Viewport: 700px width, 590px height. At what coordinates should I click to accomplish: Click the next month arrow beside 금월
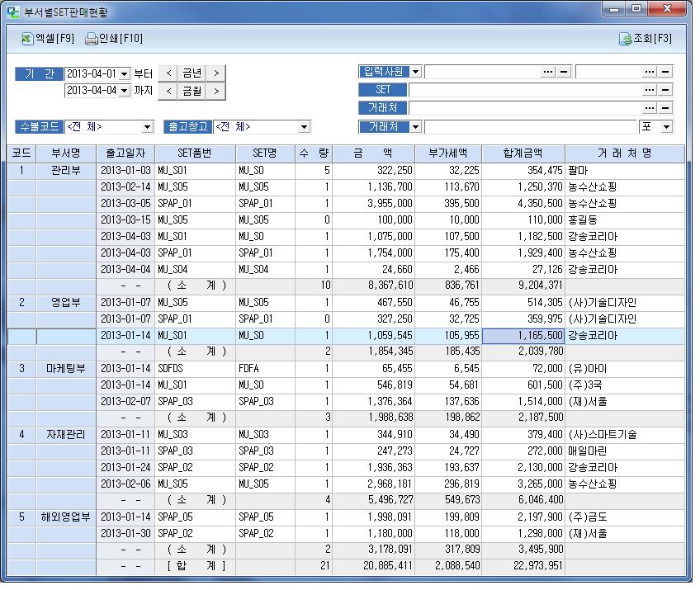(216, 90)
